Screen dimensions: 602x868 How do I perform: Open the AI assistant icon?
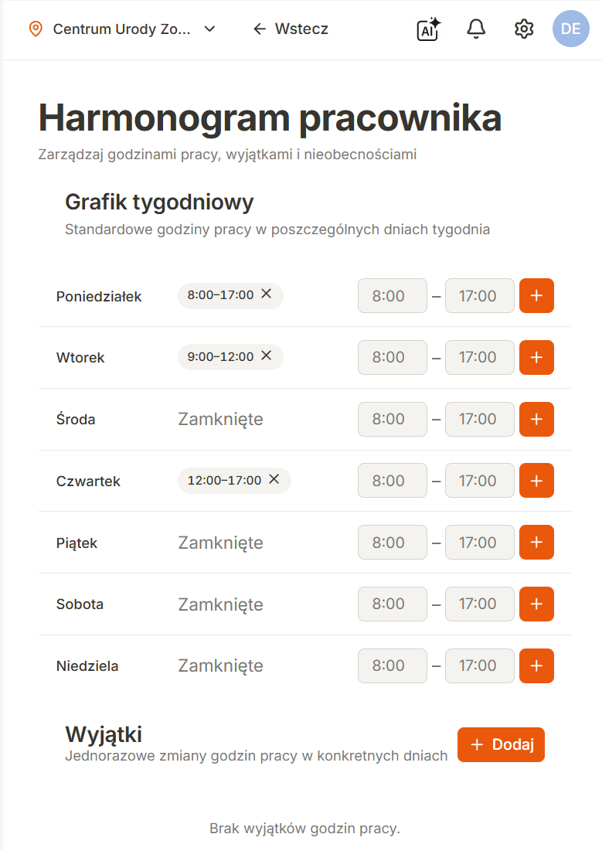(427, 29)
